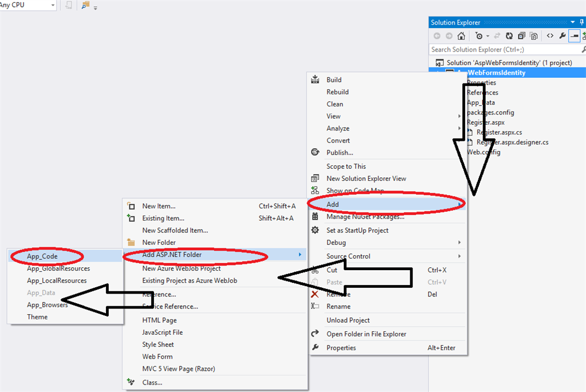This screenshot has height=392, width=586.
Task: Click the Rename icon in context menu
Action: [315, 306]
